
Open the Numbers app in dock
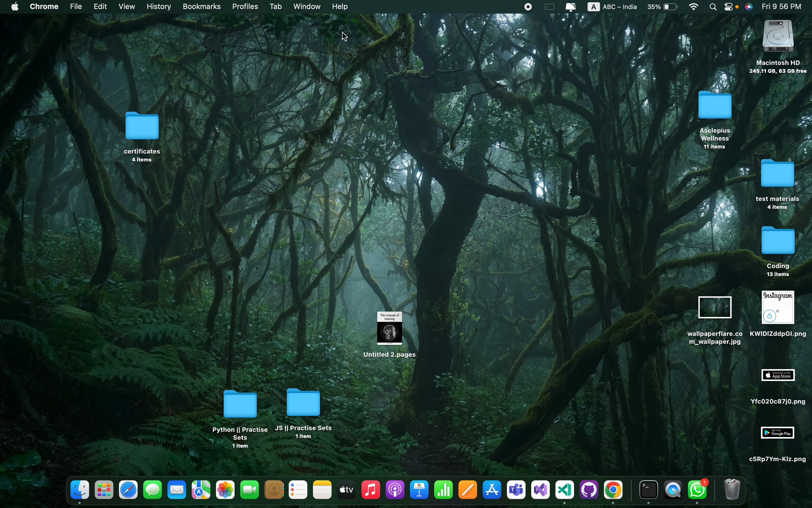pyautogui.click(x=443, y=490)
